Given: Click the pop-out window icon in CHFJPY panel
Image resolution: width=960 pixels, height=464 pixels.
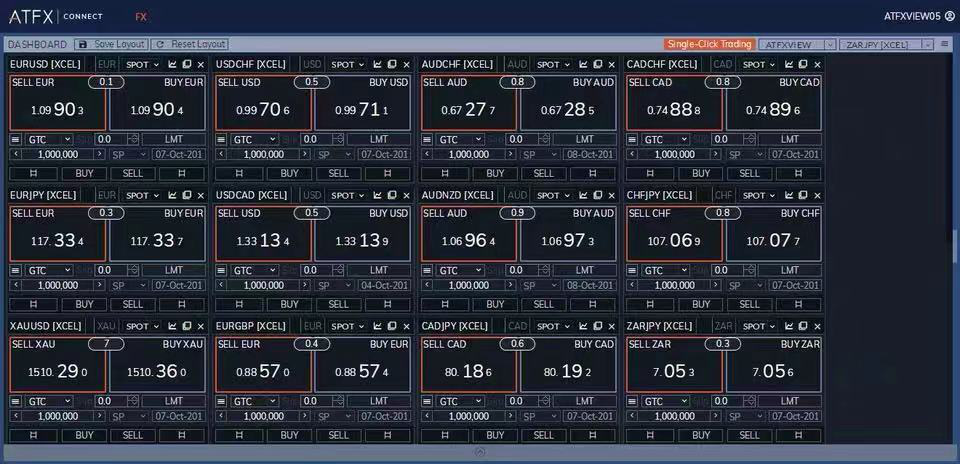Looking at the screenshot, I should pyautogui.click(x=803, y=195).
